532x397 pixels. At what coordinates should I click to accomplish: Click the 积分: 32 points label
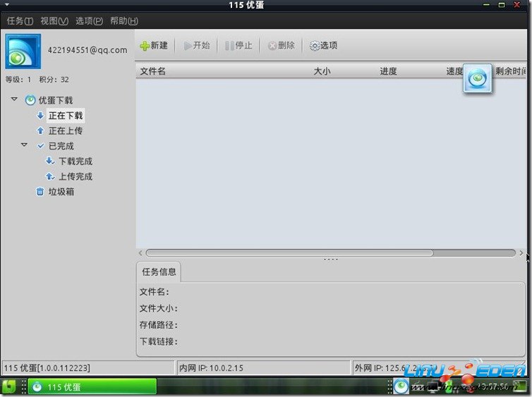pyautogui.click(x=54, y=80)
